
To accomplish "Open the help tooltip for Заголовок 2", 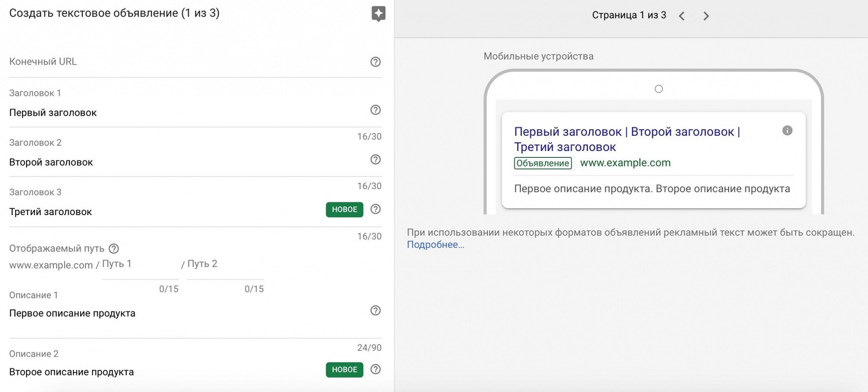I will coord(375,160).
